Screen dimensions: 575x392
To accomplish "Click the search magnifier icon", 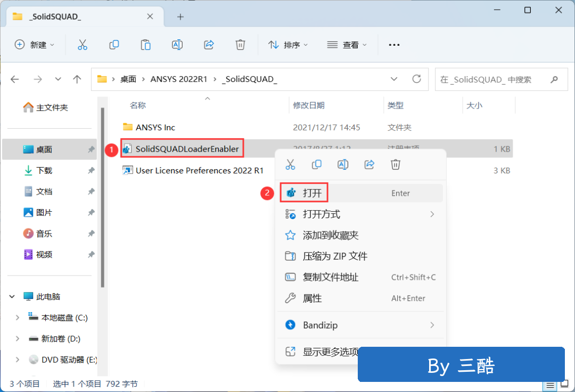I will click(554, 79).
